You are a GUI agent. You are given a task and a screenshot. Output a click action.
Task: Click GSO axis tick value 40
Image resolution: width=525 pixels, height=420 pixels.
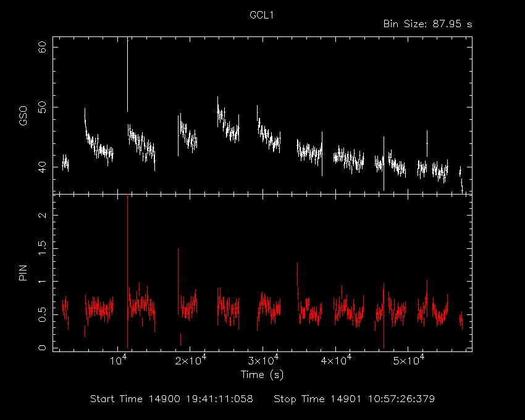(x=43, y=167)
